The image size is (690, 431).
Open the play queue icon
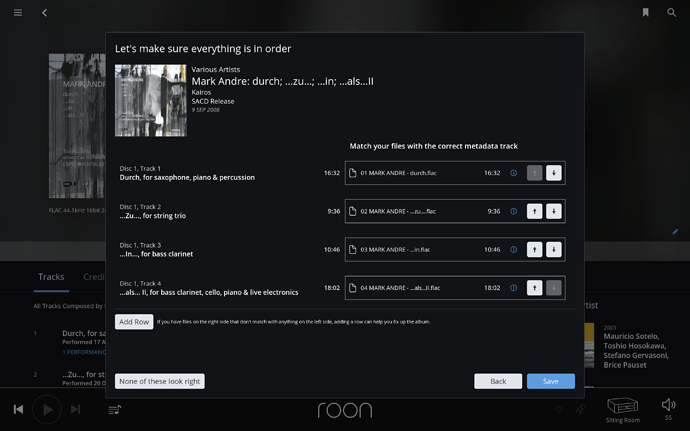coord(115,410)
